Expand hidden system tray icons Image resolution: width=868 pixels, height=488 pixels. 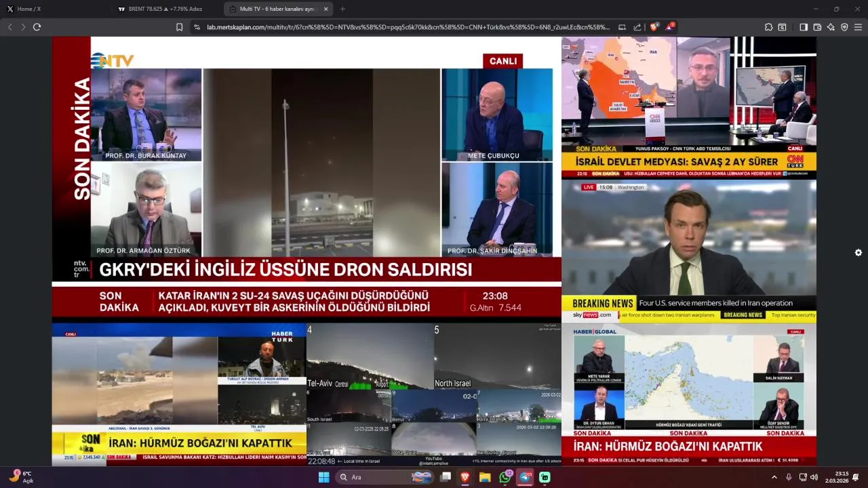(x=774, y=477)
